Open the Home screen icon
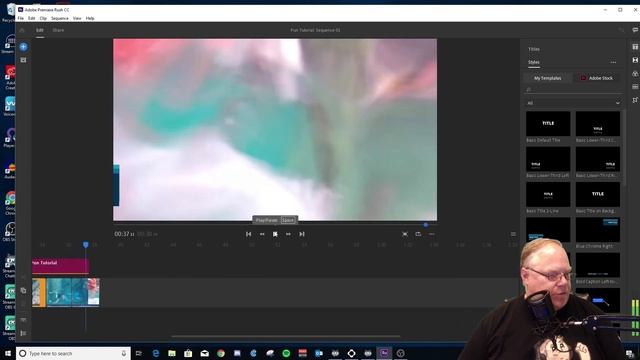 (22, 30)
